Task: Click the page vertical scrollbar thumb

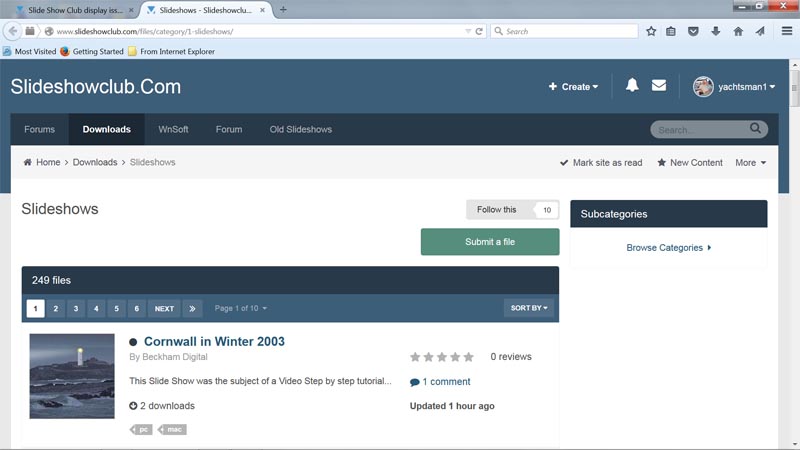Action: click(794, 88)
